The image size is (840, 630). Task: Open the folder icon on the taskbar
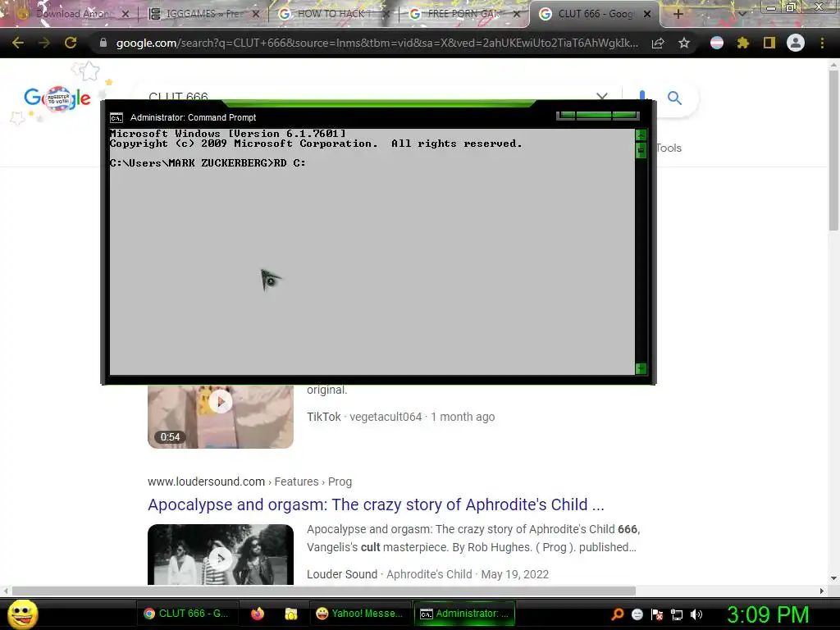(290, 614)
